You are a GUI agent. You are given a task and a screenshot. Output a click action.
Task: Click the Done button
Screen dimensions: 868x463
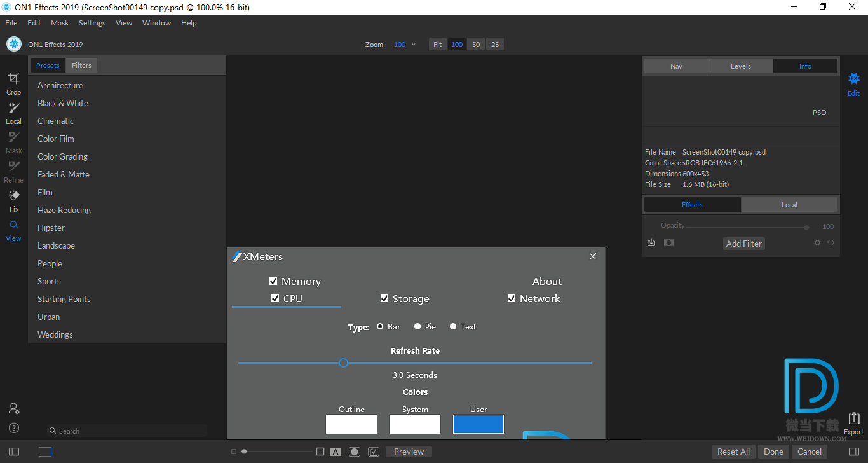773,452
